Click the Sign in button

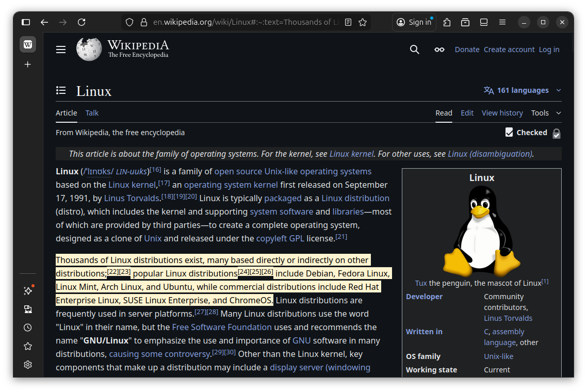(x=414, y=22)
